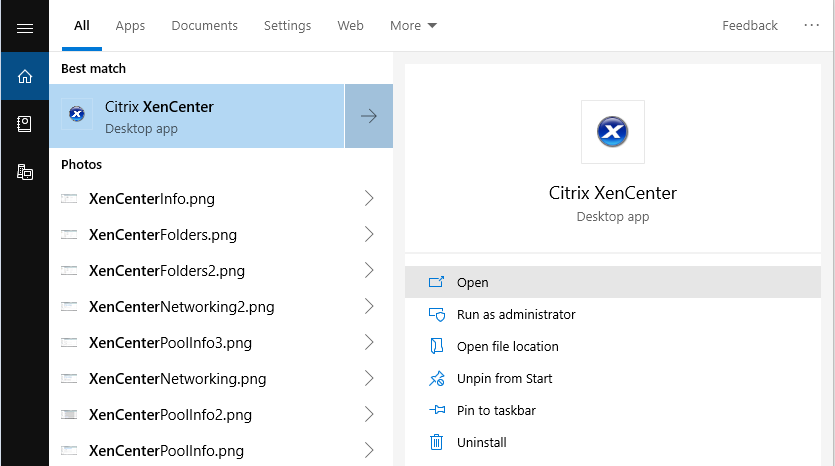Expand options for XenCenterNetworking2.png
The width and height of the screenshot is (835, 466).
point(369,307)
